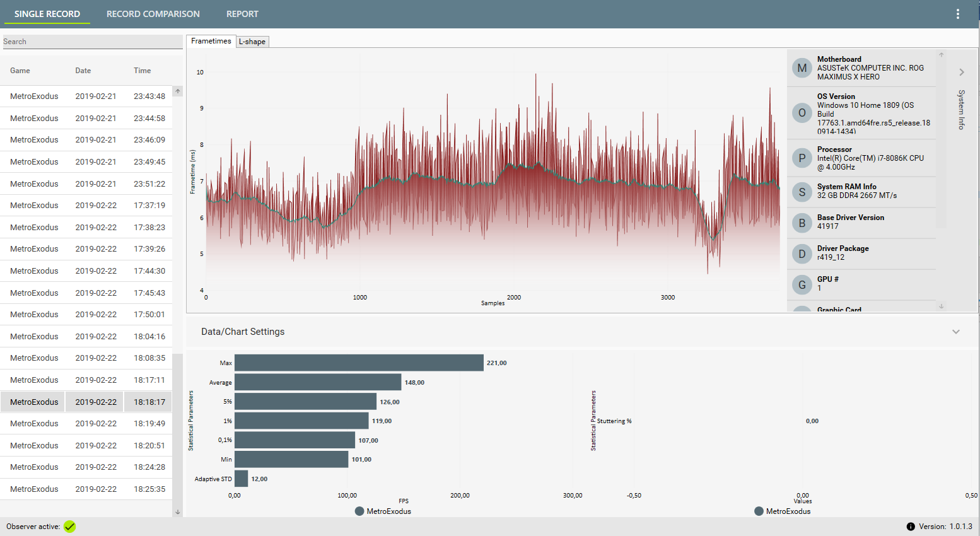
Task: Select the record at 17:45:43
Action: [86, 293]
